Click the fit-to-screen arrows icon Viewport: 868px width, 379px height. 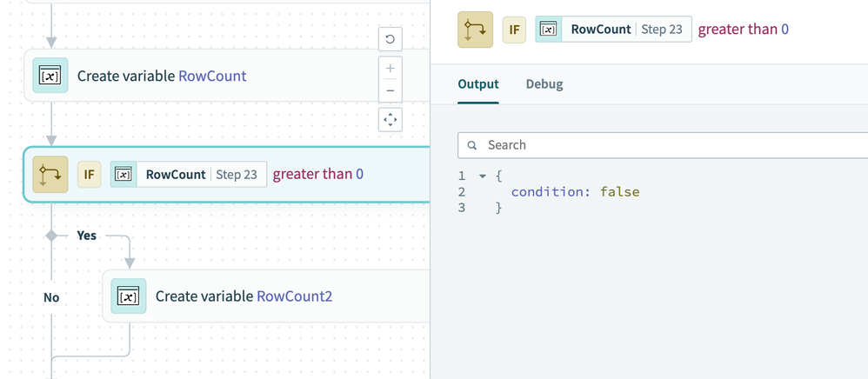(391, 120)
